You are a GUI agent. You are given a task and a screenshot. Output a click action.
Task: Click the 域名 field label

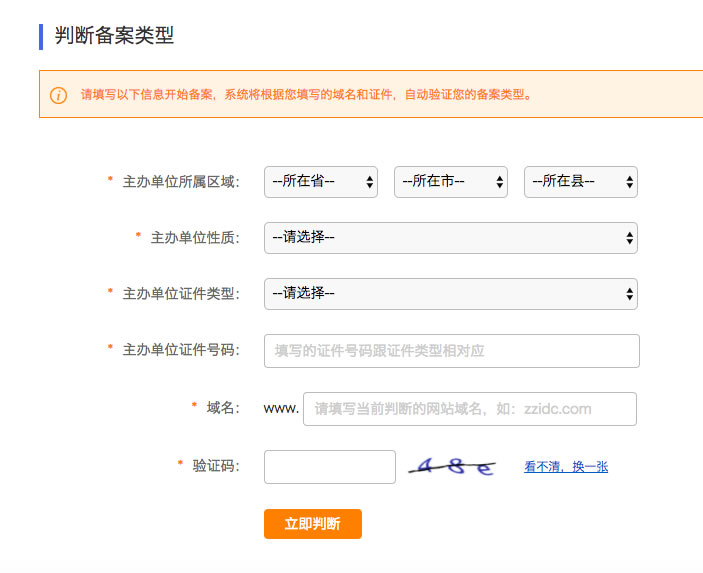222,408
